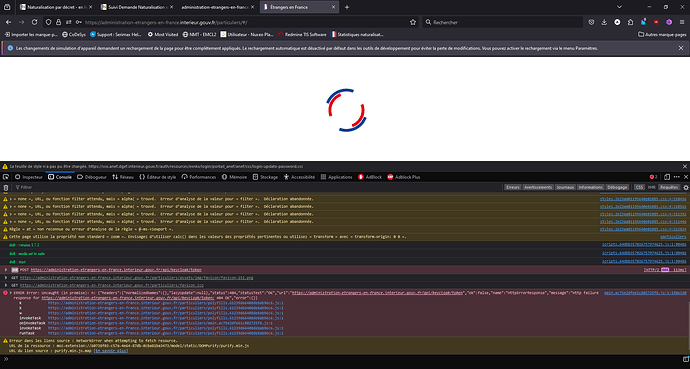Screen dimensions: 690x369
Task: Open Redmine TIS Software bookmark
Action: point(302,34)
